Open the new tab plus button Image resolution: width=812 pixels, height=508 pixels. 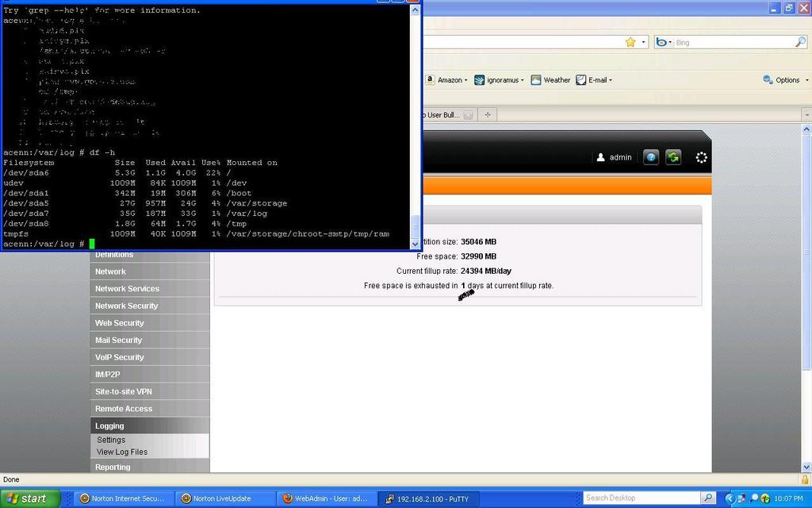488,115
